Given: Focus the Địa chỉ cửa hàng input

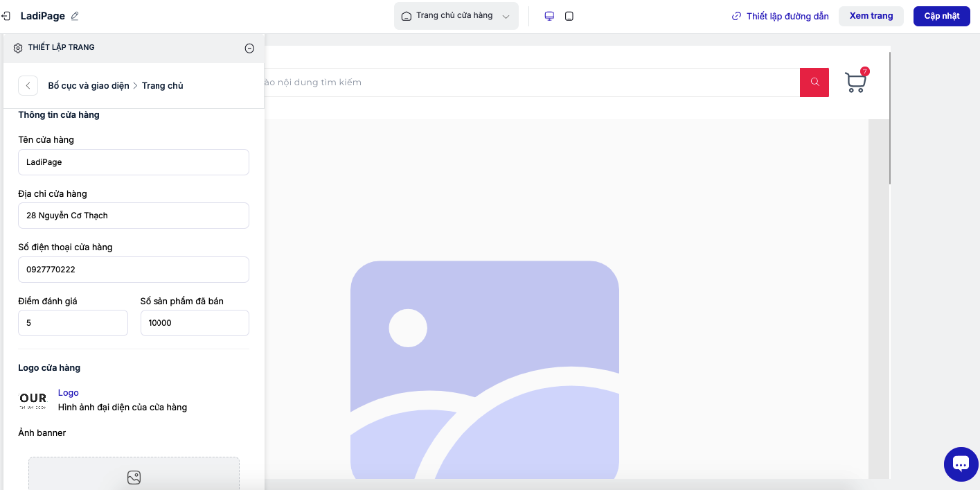Looking at the screenshot, I should tap(134, 216).
